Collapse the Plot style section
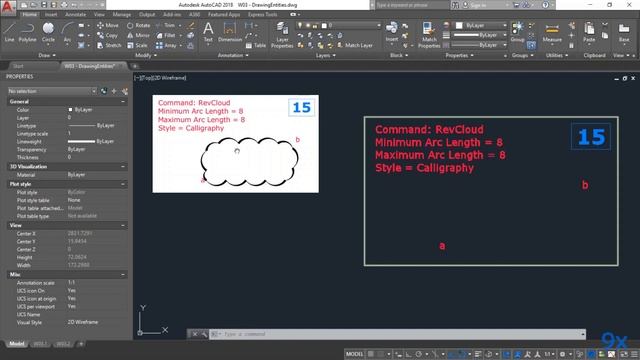 coord(123,184)
